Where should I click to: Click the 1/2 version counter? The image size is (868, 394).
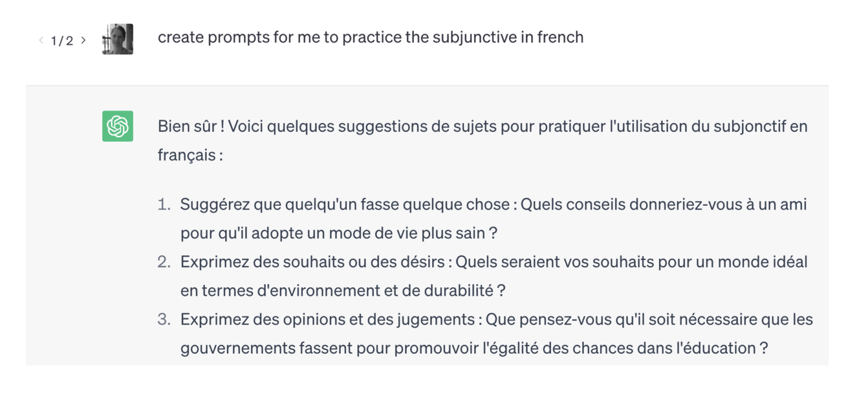pos(61,40)
